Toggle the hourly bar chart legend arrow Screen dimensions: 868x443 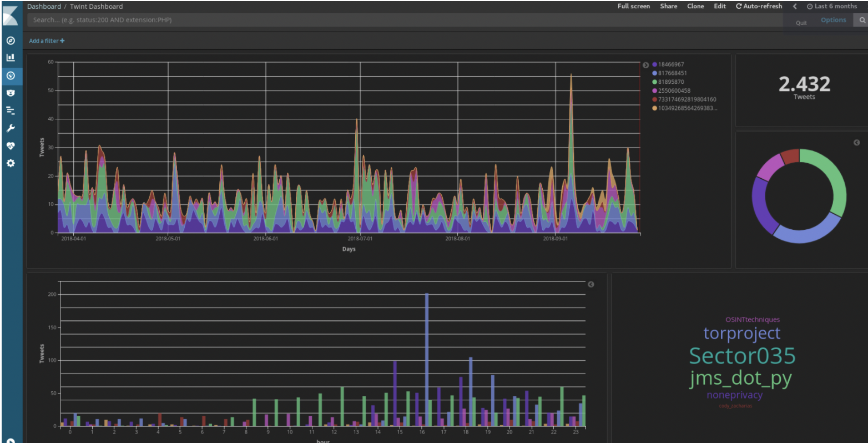click(x=591, y=284)
